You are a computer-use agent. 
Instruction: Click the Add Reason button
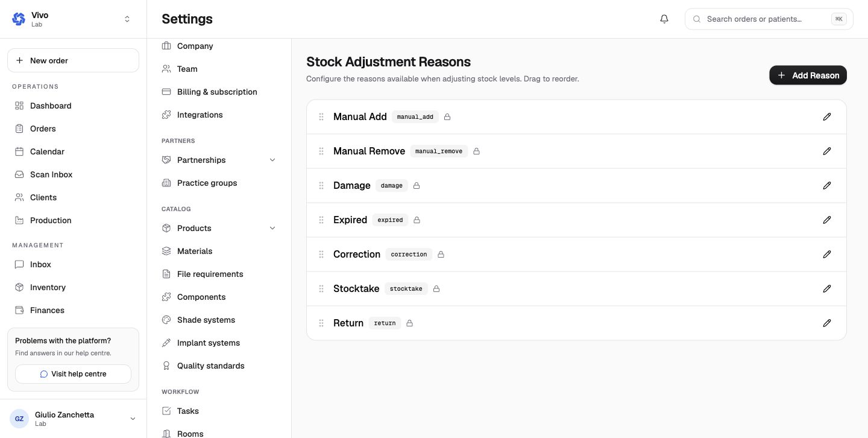pyautogui.click(x=808, y=75)
